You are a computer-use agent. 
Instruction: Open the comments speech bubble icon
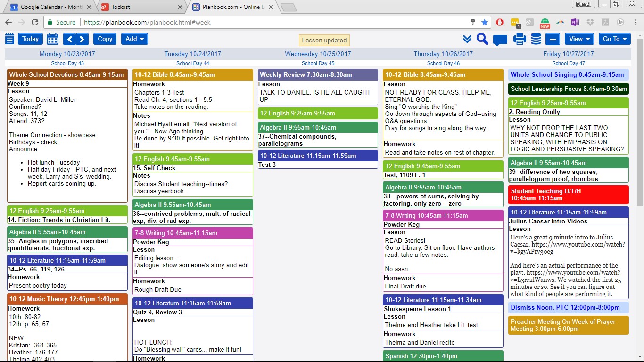500,40
